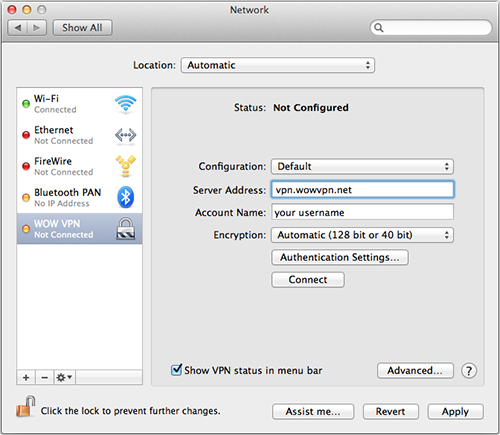Open the gear action menu
Viewport: 500px width, 435px height.
(64, 377)
